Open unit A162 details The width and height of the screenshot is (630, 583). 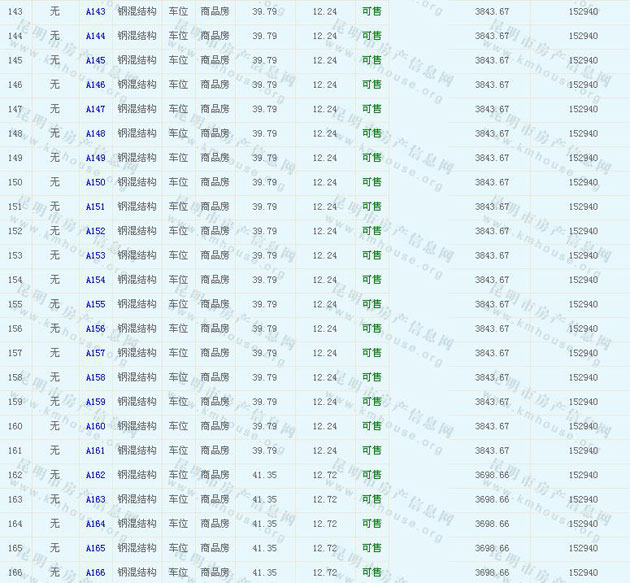[x=95, y=475]
